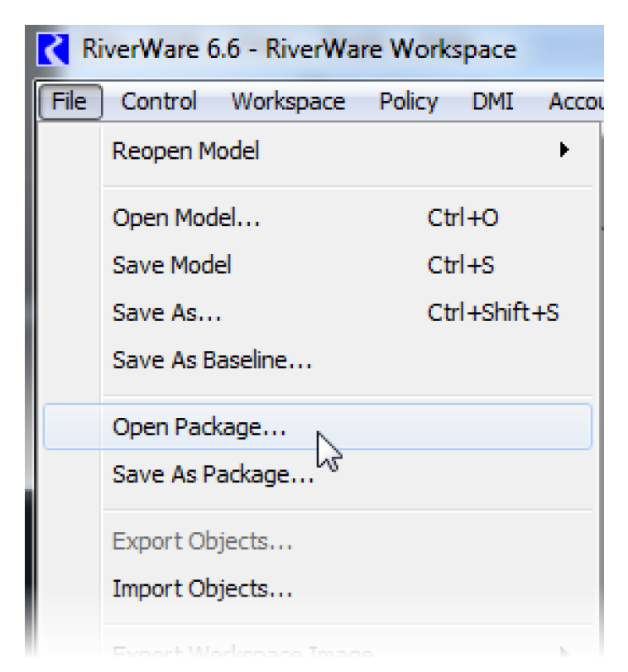Open the Workspace menu
The width and height of the screenshot is (628, 672).
[x=288, y=101]
